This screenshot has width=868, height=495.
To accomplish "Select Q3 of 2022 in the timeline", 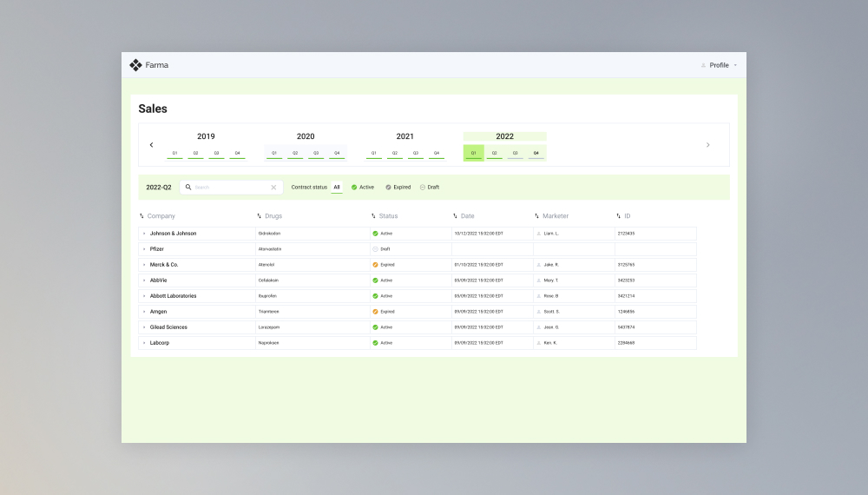I will 516,153.
